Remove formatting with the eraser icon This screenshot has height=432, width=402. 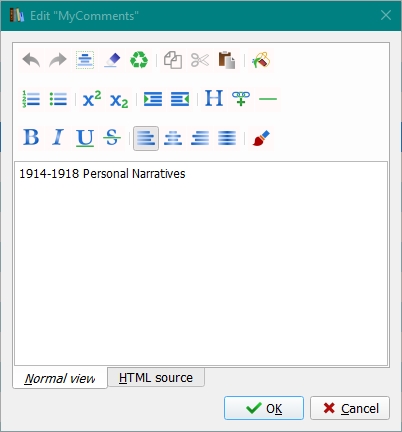[x=112, y=60]
